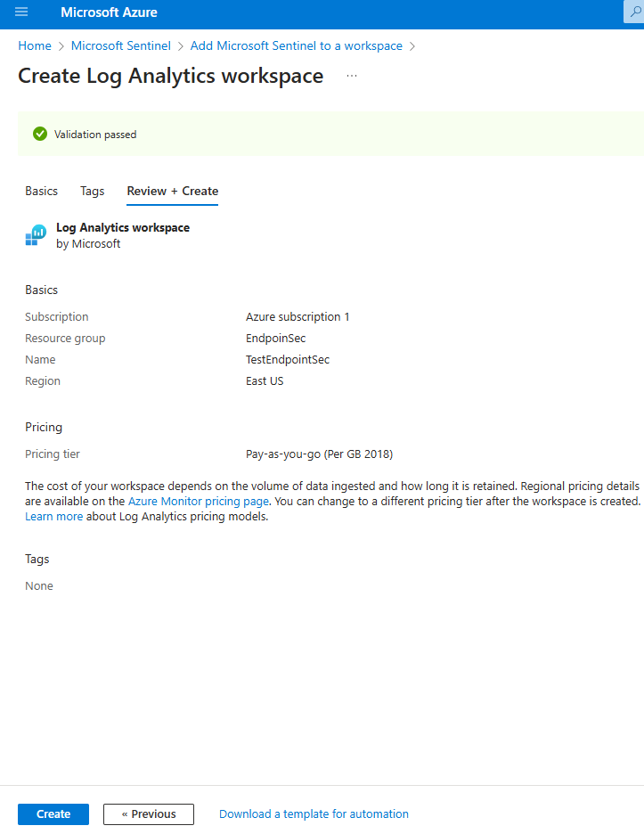Click the chevron after the Microsoft Sentinel breadcrumb
This screenshot has height=834, width=644.
pos(180,46)
